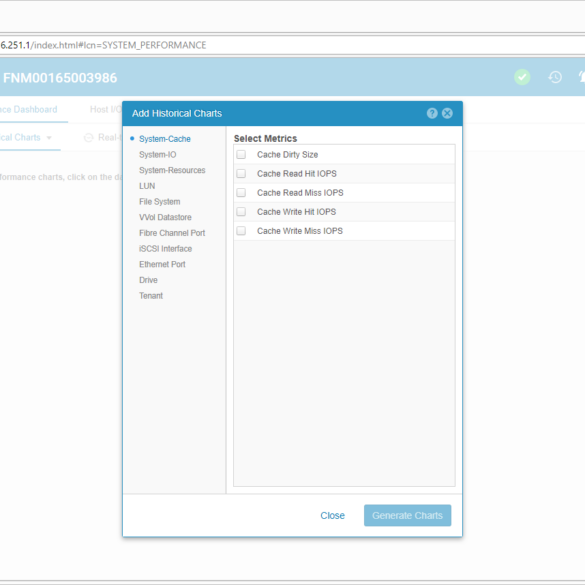Click the Real-time charts clock icon

click(x=88, y=138)
